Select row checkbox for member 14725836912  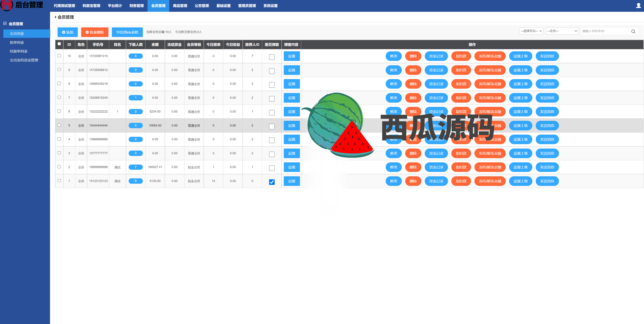(x=59, y=69)
